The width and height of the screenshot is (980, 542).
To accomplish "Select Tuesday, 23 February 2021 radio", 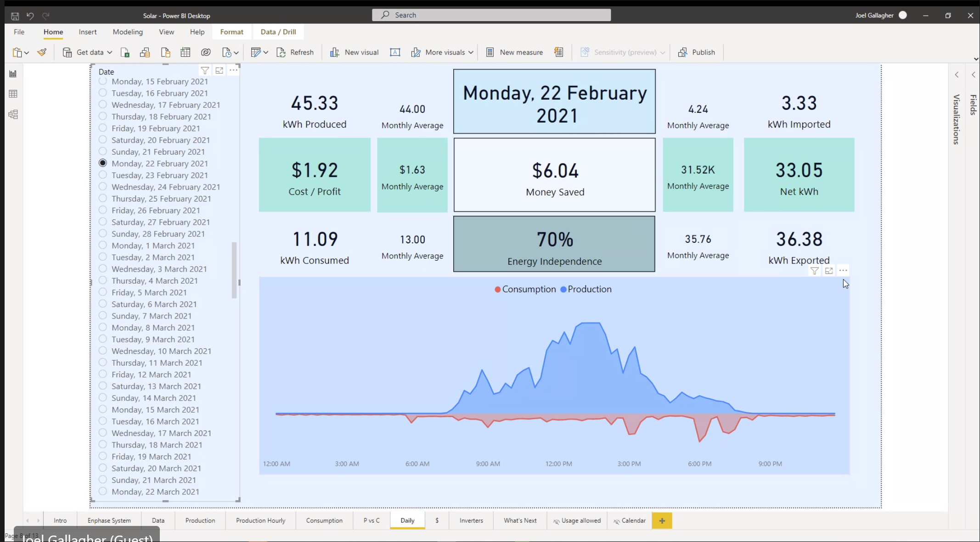I will pos(103,175).
